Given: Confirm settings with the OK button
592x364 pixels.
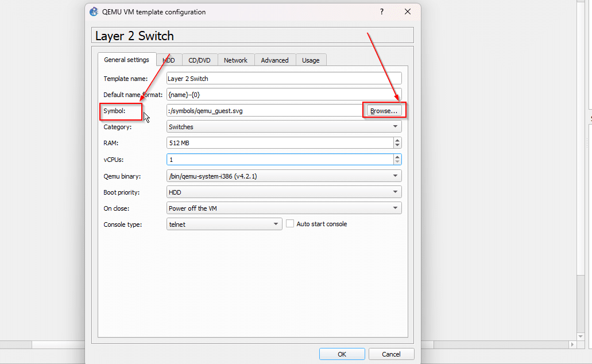Looking at the screenshot, I should tap(342, 354).
